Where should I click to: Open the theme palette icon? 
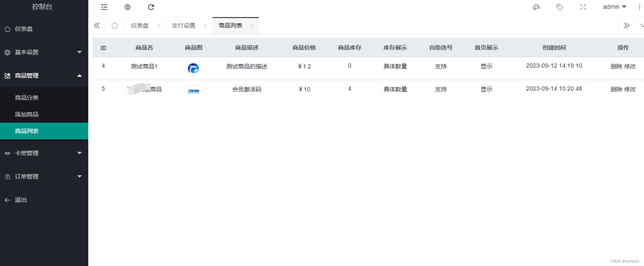536,7
